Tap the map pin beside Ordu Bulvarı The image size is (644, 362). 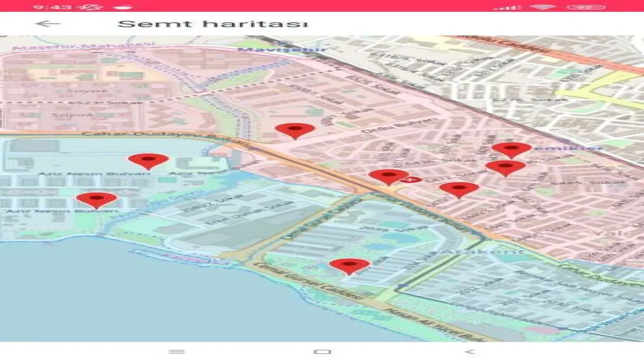[294, 130]
